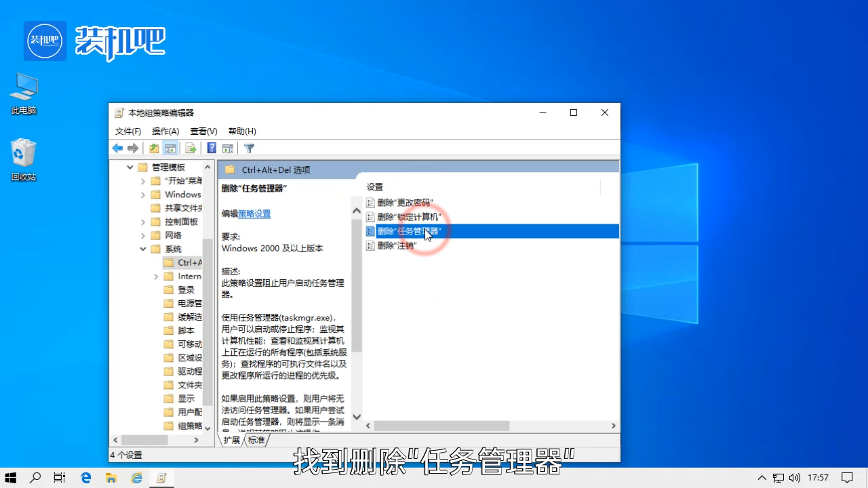868x488 pixels.
Task: Click the Back navigation arrow
Action: click(x=117, y=148)
